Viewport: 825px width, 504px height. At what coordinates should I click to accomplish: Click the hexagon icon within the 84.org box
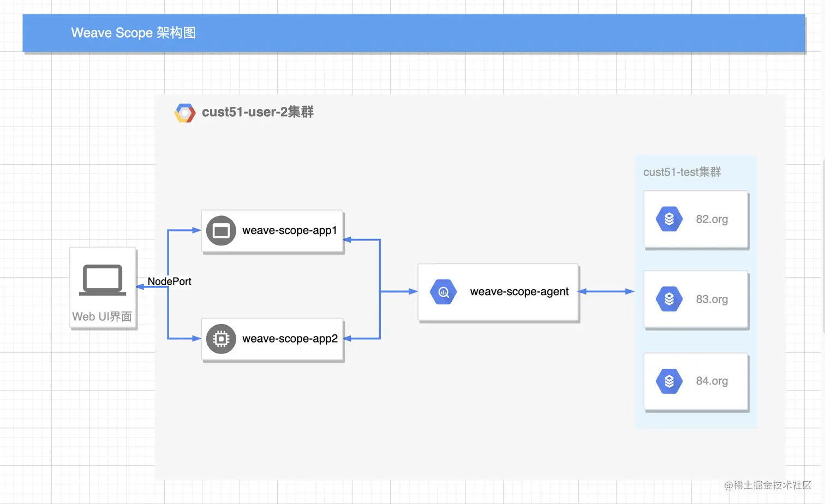[x=668, y=381]
